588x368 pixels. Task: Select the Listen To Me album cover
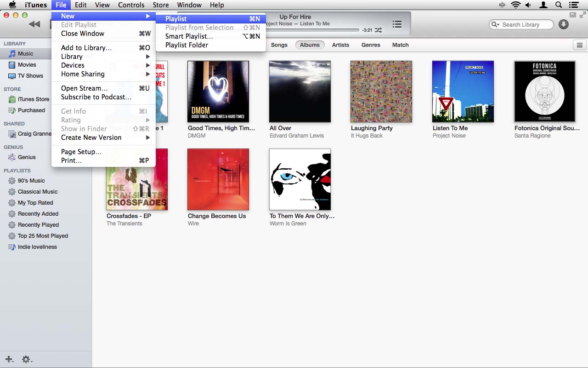(x=463, y=92)
